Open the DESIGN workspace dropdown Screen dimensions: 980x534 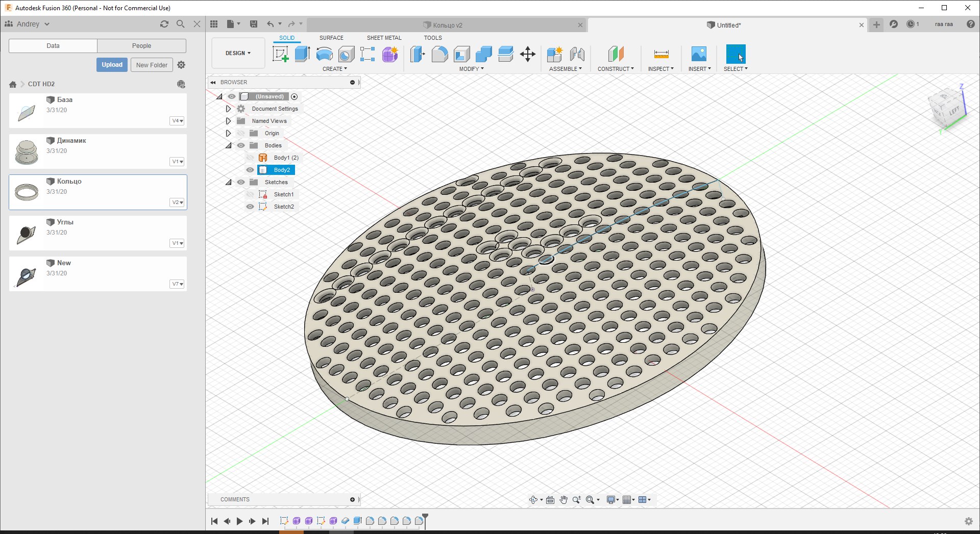click(x=238, y=53)
